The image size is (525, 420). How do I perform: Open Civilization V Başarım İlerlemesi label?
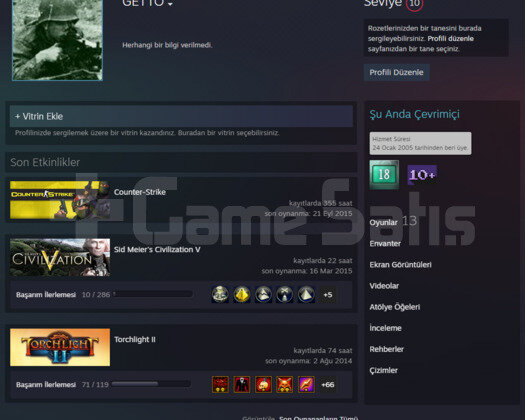click(46, 295)
